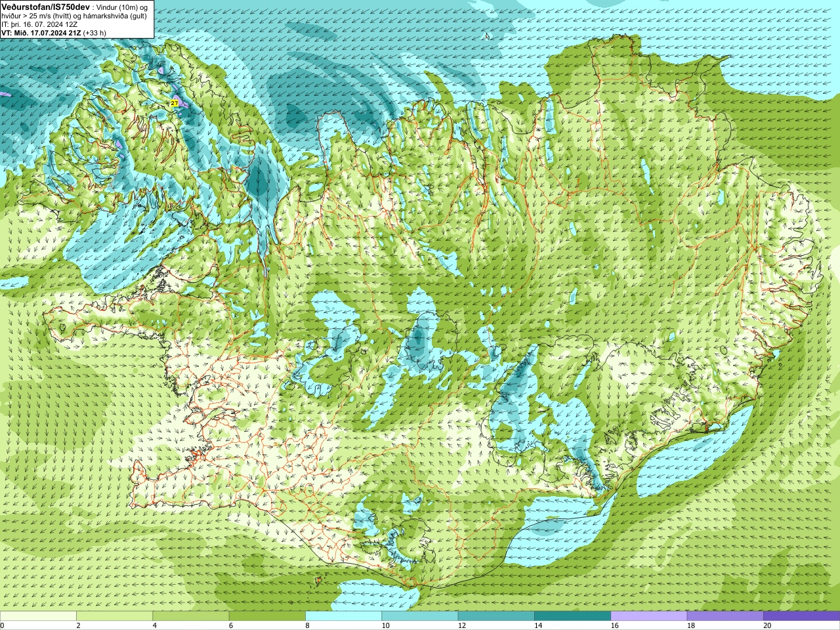Click the dark purple above-20 m/s legend swatch

point(801,616)
